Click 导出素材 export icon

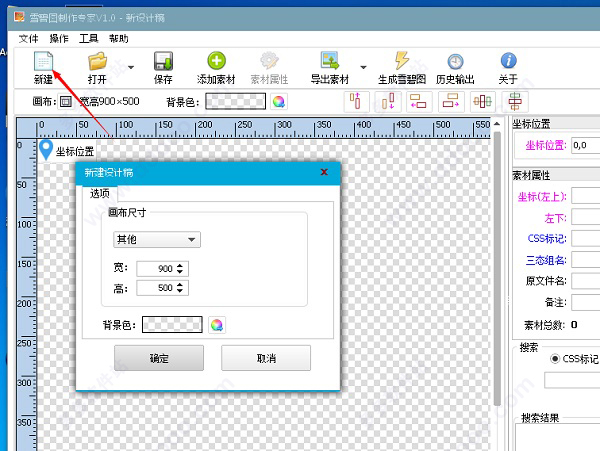click(330, 61)
